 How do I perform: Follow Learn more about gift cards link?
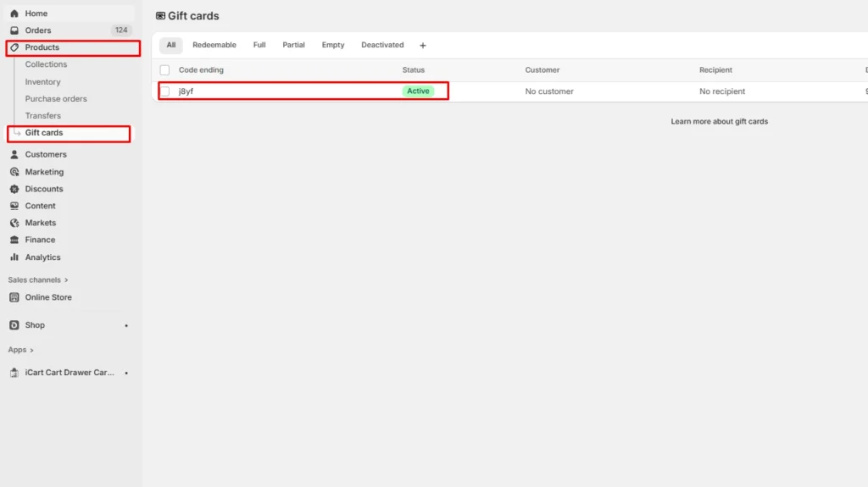719,122
